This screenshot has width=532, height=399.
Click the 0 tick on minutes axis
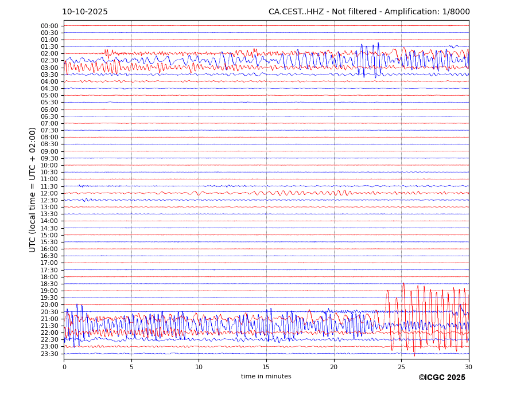[64, 367]
